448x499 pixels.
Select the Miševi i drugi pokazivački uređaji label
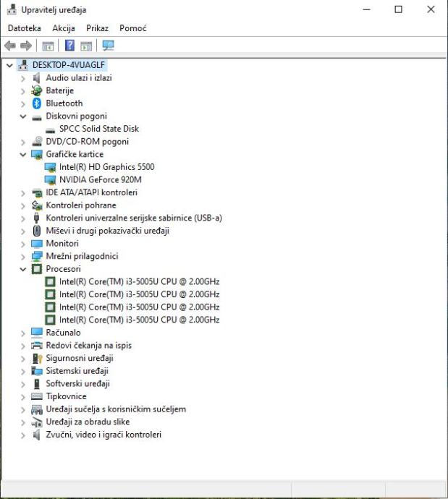108,231
